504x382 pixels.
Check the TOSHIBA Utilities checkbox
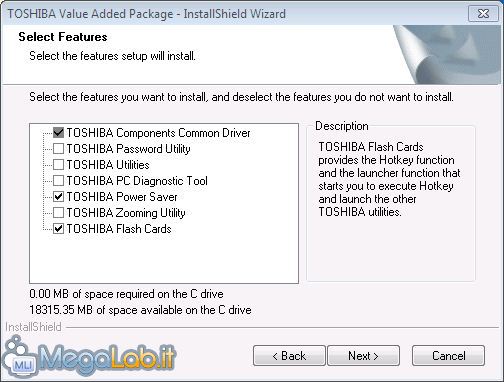(58, 165)
